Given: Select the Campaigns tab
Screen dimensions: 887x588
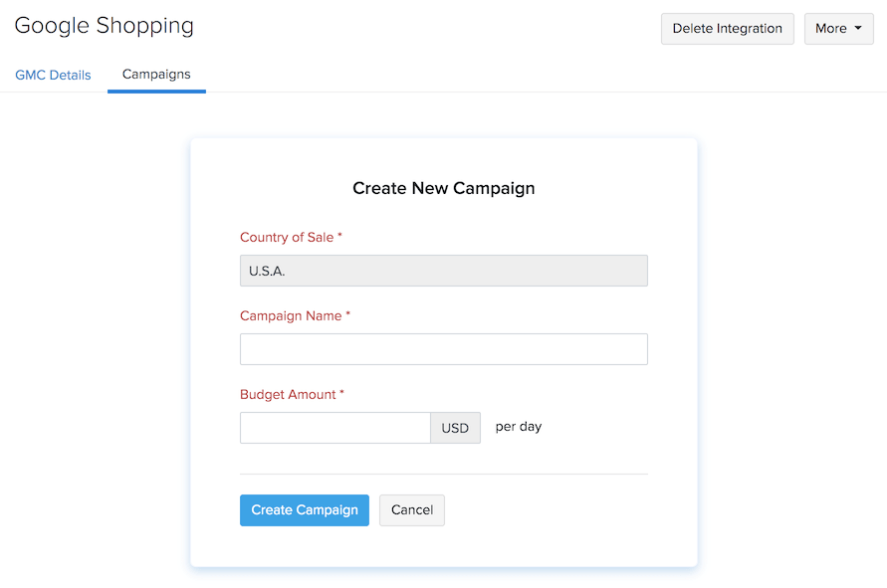Looking at the screenshot, I should click(155, 74).
